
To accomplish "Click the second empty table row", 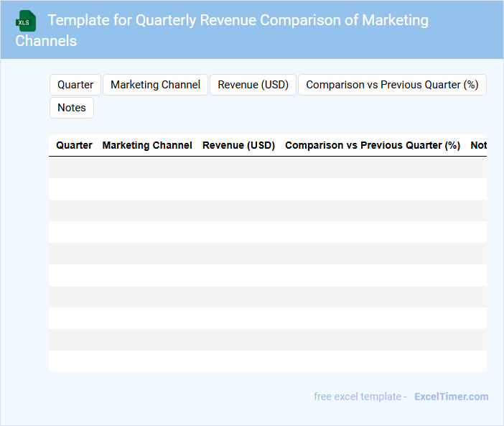I will click(x=267, y=189).
